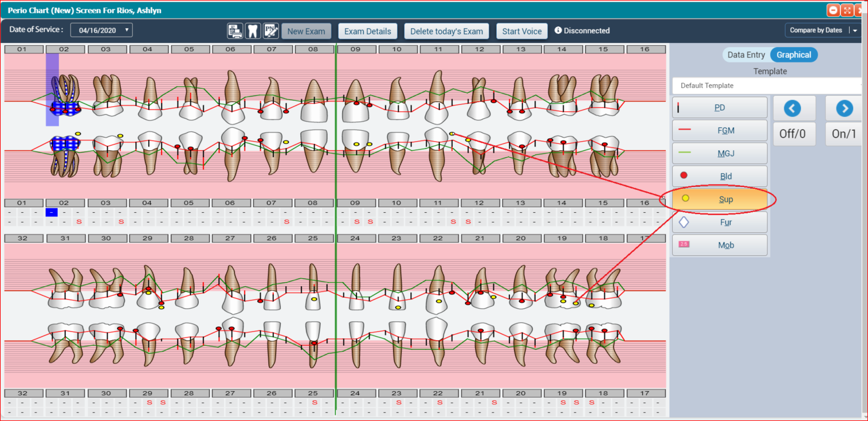The image size is (868, 421).
Task: Click Delete today's Exam button
Action: 446,31
